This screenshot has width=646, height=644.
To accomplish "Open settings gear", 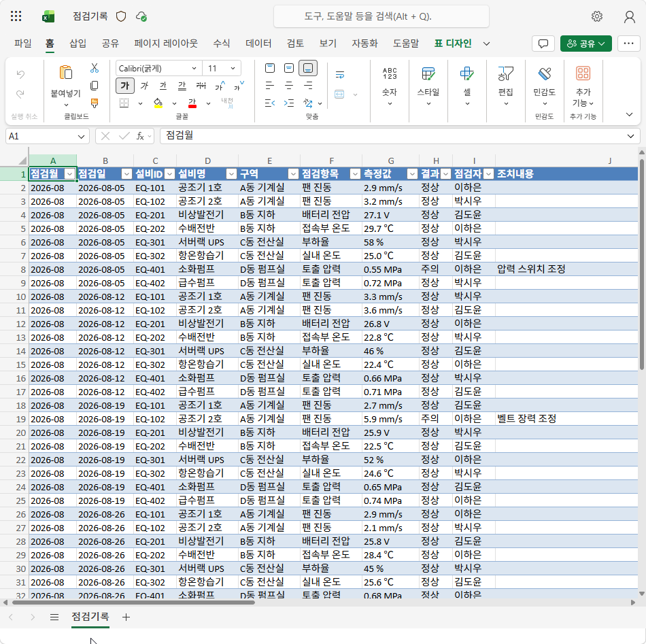I will click(x=596, y=16).
